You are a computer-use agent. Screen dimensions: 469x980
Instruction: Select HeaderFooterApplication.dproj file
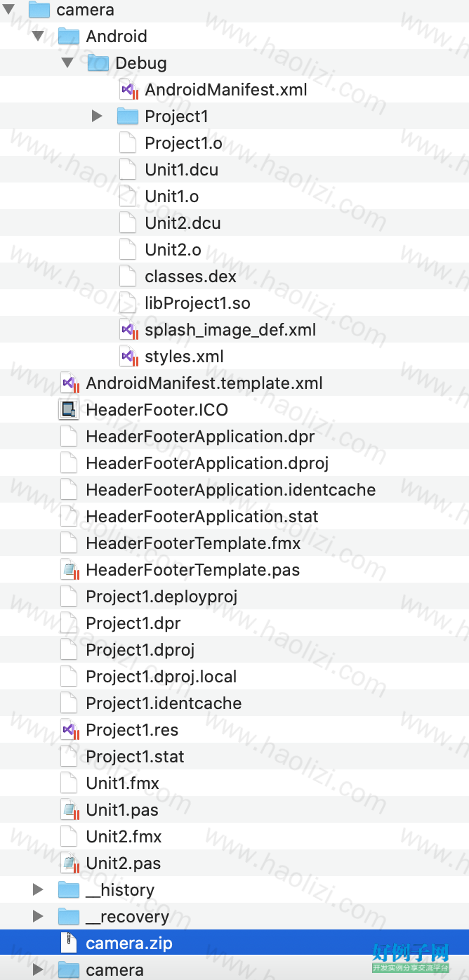click(207, 463)
